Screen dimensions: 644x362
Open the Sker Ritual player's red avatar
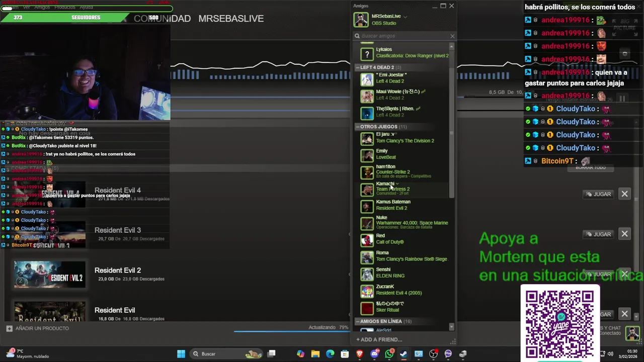[367, 308]
